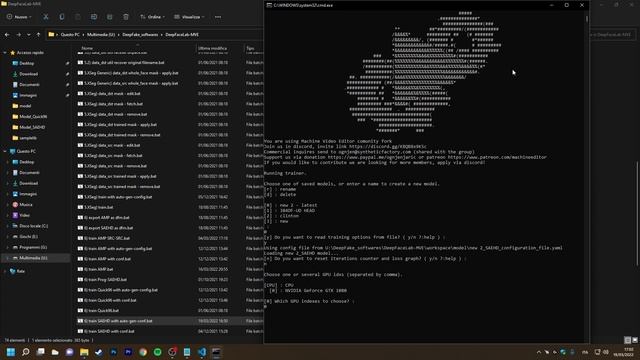
Task: Open recent locations dropdown arrow in Explorer
Action: [29, 35]
